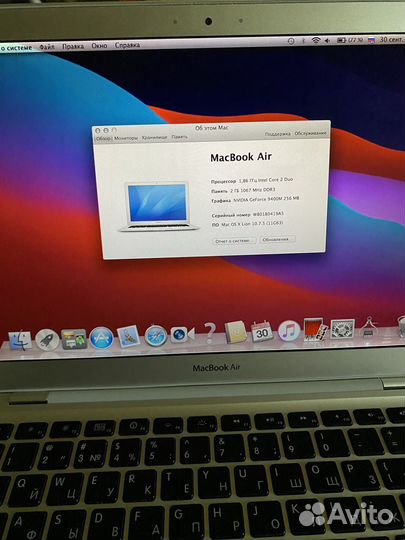Click the "Отчет о системе…" button

point(234,241)
